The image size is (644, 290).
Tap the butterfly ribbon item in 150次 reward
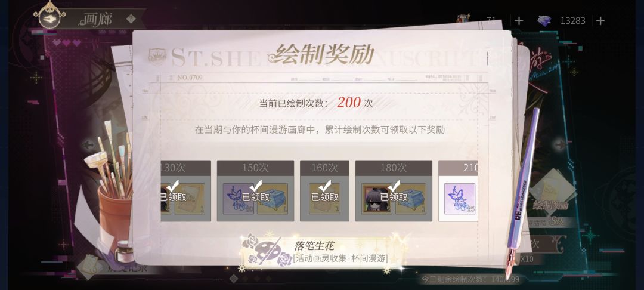click(239, 199)
